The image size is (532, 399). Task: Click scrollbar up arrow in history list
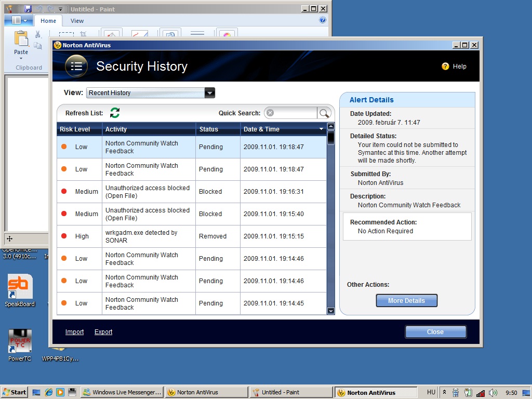click(x=331, y=127)
